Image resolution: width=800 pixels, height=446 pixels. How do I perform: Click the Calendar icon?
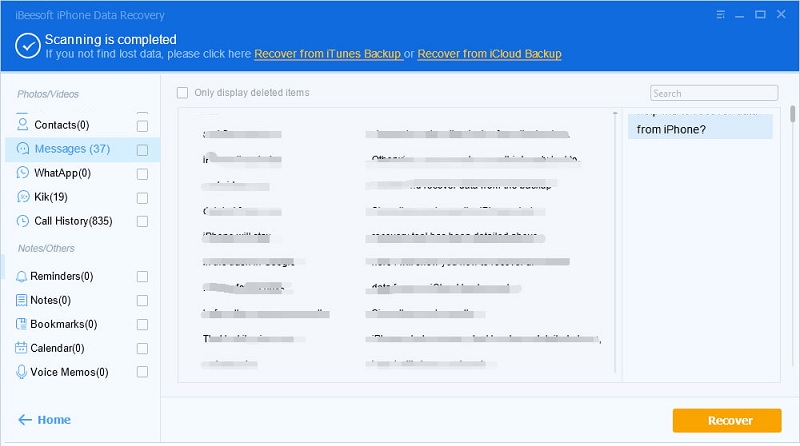point(21,348)
